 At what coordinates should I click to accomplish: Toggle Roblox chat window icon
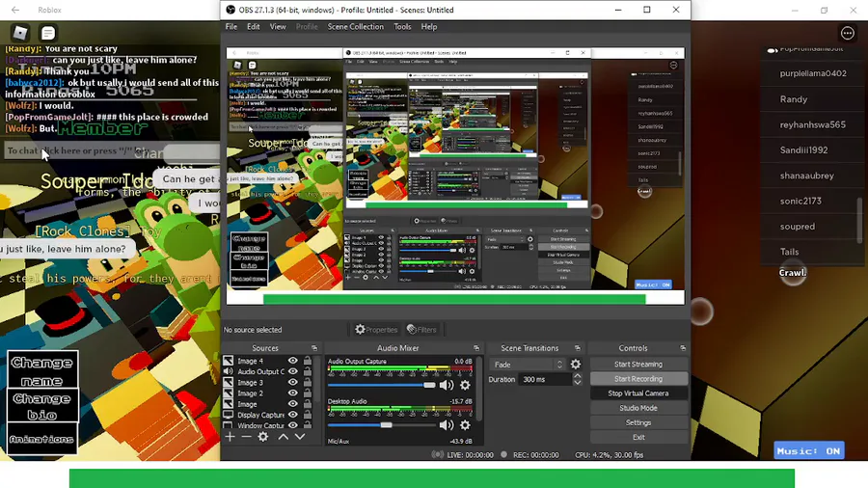click(x=48, y=33)
